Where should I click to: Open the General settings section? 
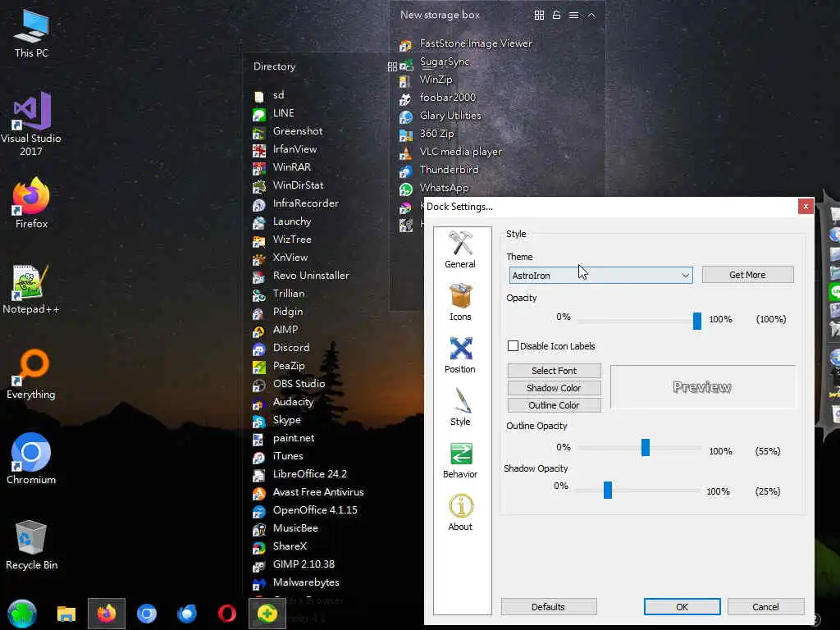(460, 249)
